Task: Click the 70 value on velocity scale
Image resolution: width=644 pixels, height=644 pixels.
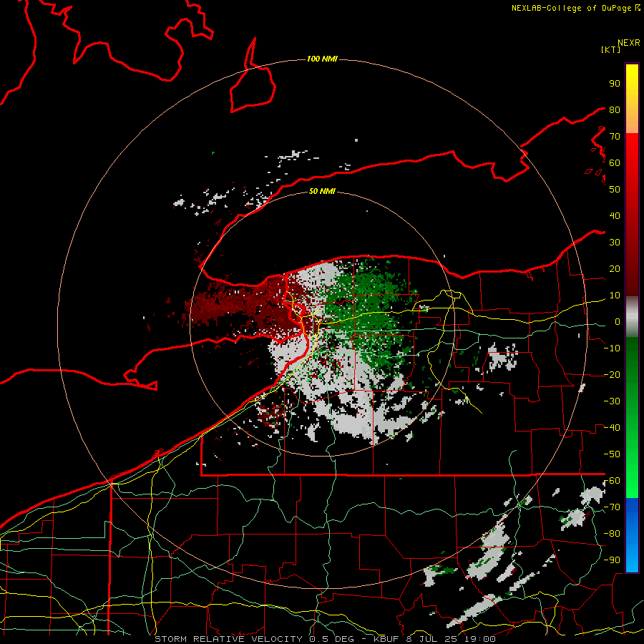Action: (615, 137)
